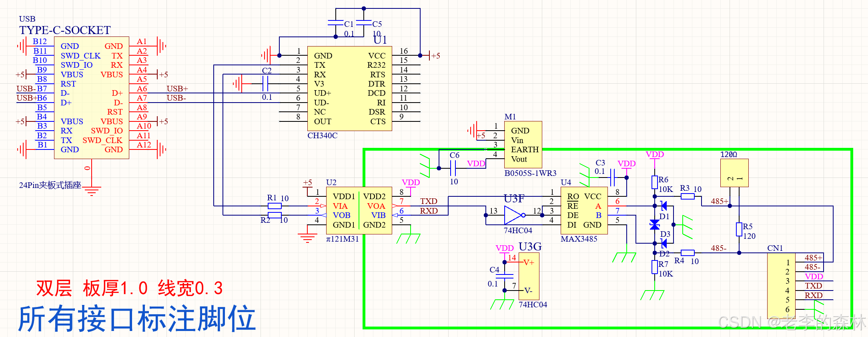Viewport: 868px width, 337px height.
Task: Select capacitor C5 symbol
Action: pos(364,22)
